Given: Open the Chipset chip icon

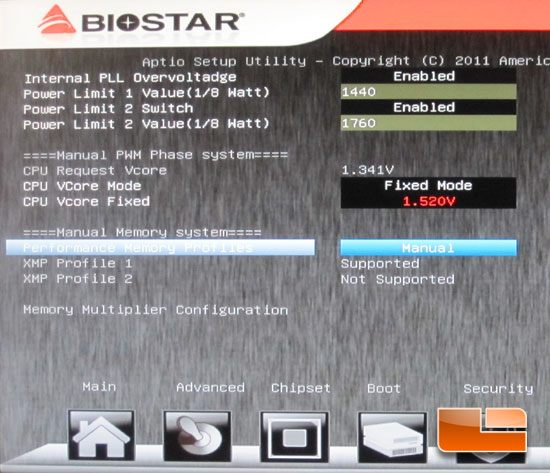Looking at the screenshot, I should 294,437.
